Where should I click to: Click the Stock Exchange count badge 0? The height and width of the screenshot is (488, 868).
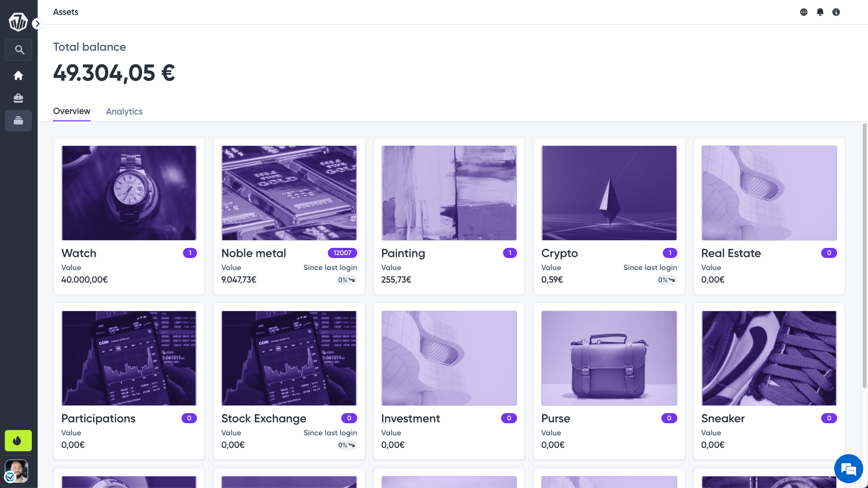click(x=349, y=418)
